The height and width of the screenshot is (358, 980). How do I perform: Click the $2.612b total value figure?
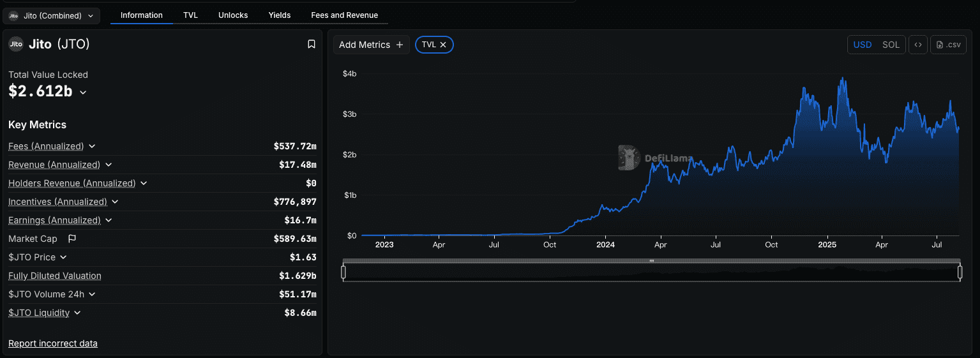tap(40, 91)
